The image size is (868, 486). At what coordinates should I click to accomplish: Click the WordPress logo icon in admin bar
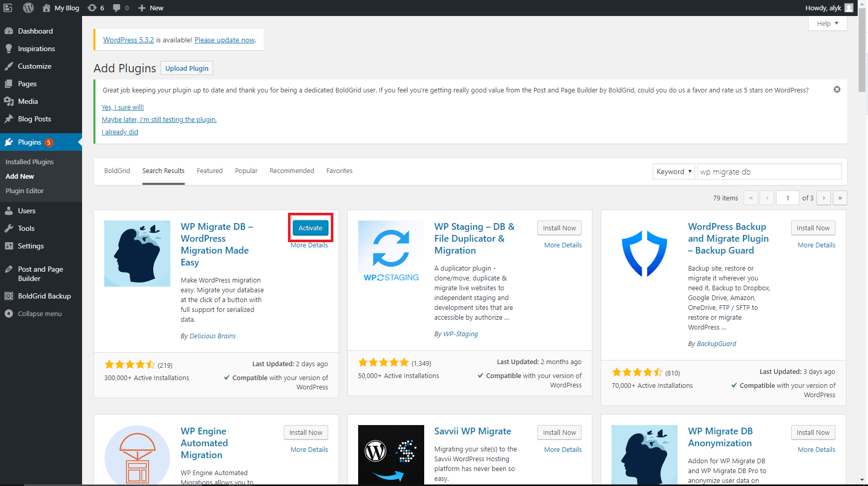coord(28,8)
